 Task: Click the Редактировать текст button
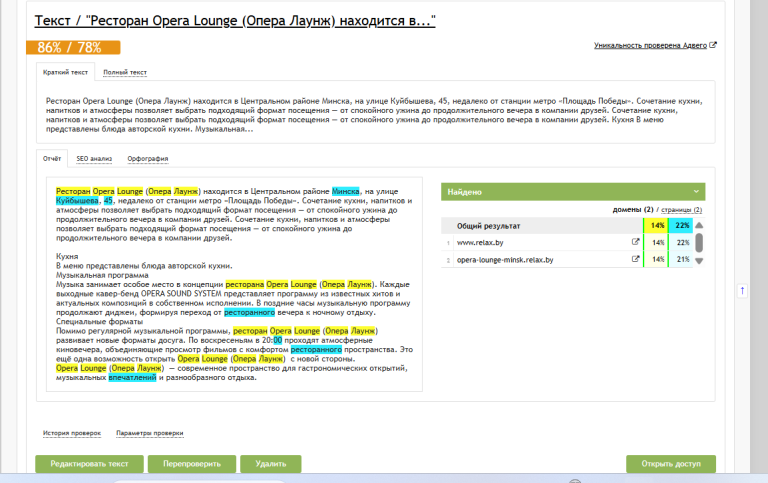[89, 464]
